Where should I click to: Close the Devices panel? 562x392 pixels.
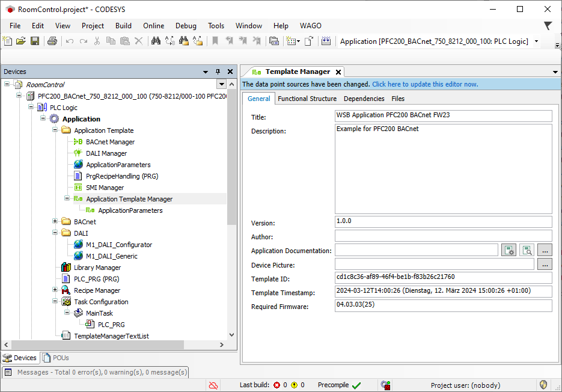[x=230, y=72]
